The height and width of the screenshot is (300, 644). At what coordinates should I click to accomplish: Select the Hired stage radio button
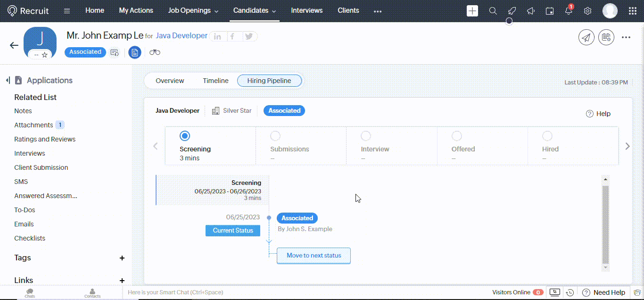coord(547,135)
